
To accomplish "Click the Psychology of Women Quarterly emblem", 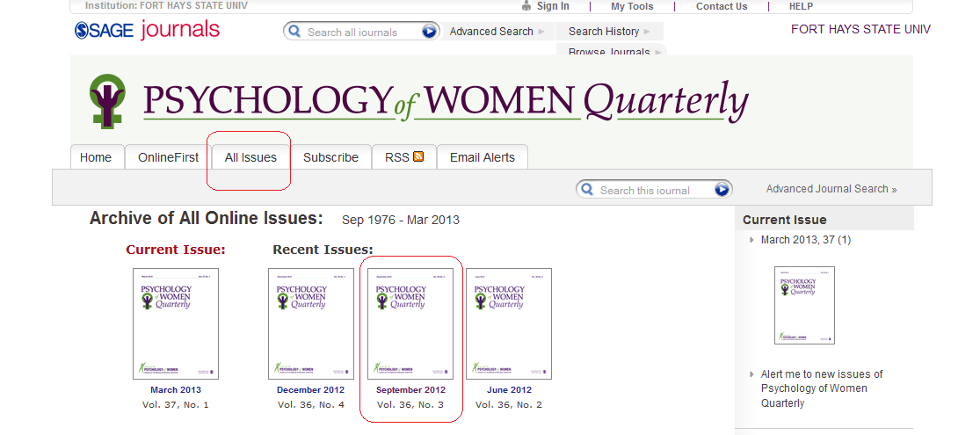I will (107, 101).
